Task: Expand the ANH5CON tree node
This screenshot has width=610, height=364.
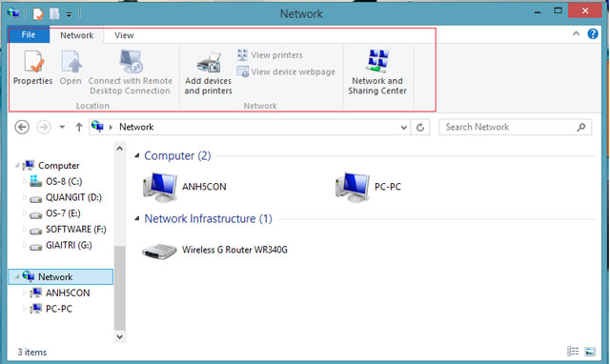Action: coord(25,293)
